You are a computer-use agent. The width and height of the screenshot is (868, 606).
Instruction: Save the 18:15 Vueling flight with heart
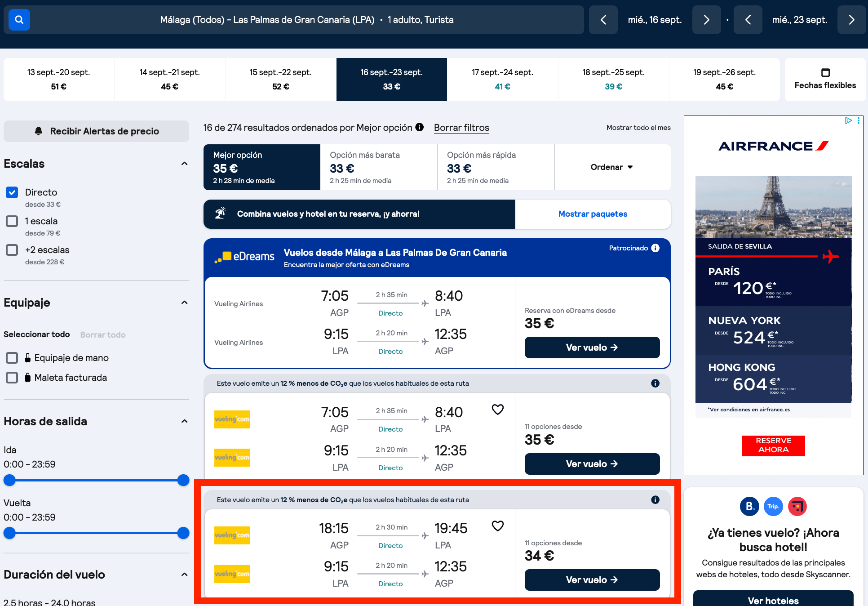[x=498, y=526]
